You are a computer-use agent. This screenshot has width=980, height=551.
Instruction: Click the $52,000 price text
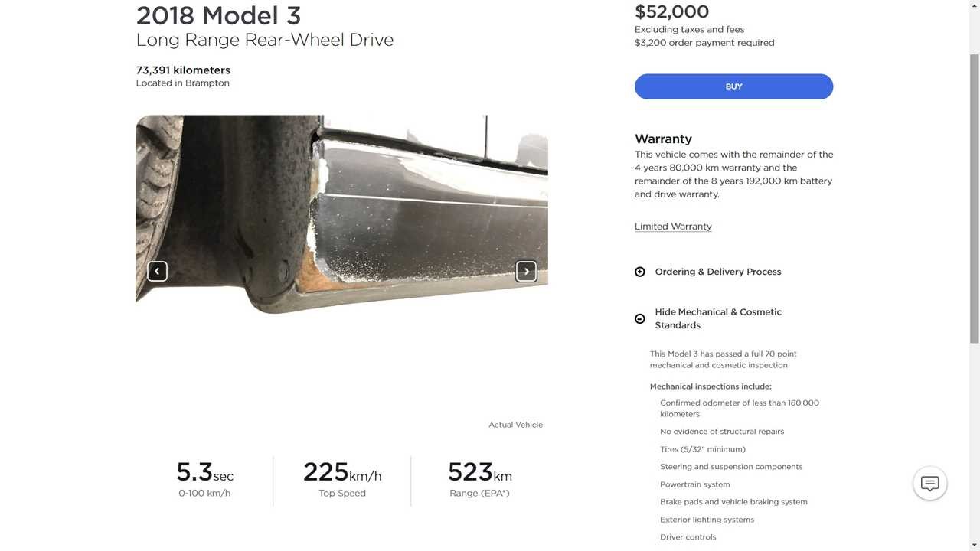[671, 11]
